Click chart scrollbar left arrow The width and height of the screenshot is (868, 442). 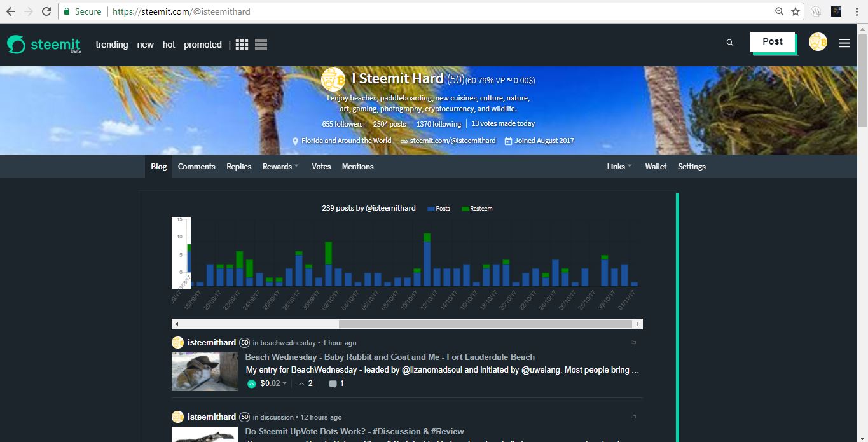pyautogui.click(x=176, y=324)
